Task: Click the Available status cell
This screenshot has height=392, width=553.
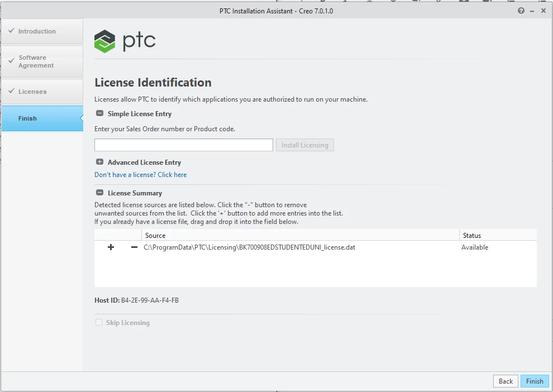Action: point(475,247)
